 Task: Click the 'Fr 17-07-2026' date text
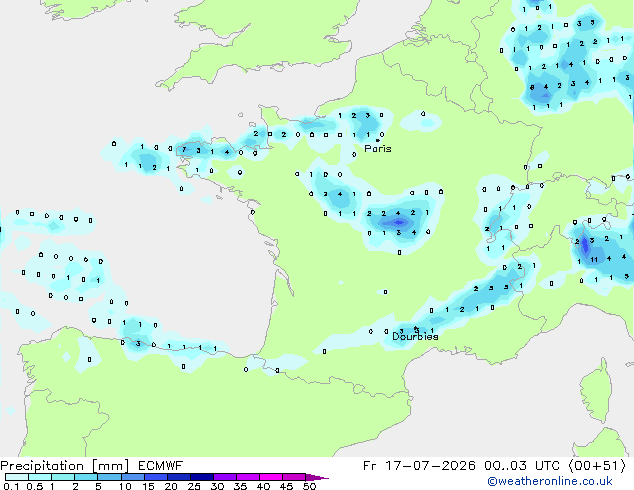point(419,466)
